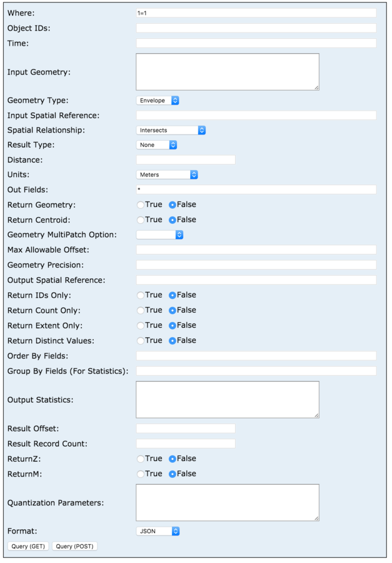Set Return IDs Only to True

141,295
